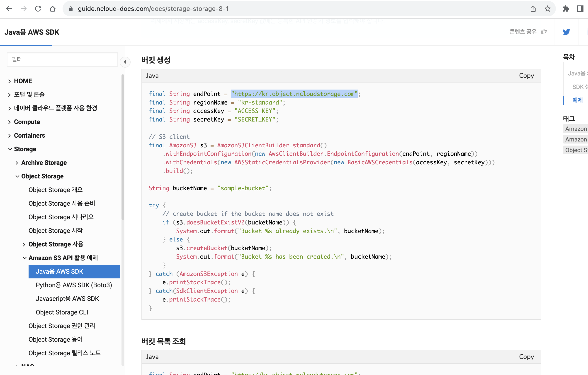Click "ACCESS_KEY" value in code
Screen dimensions: 588x375
(x=255, y=111)
